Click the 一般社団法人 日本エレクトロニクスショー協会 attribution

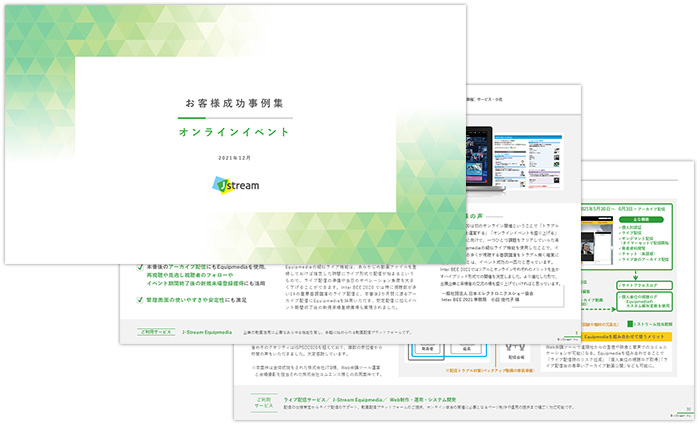[487, 294]
